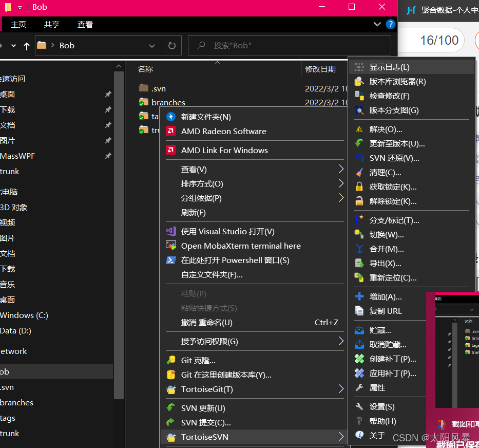Click the Check for modifications icon (检查修改)
Viewport: 479px width, 448px height.
point(359,96)
